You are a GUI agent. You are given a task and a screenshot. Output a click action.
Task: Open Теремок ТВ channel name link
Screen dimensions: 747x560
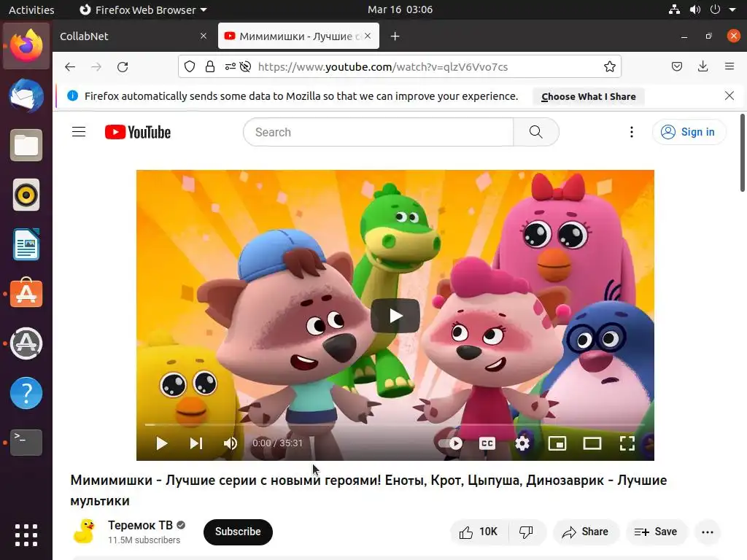140,525
